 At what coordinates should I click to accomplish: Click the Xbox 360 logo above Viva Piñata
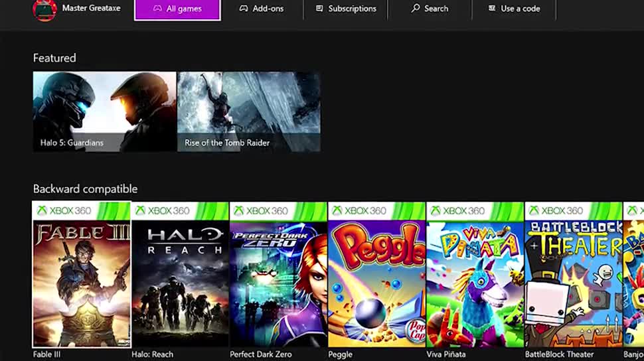tap(457, 210)
